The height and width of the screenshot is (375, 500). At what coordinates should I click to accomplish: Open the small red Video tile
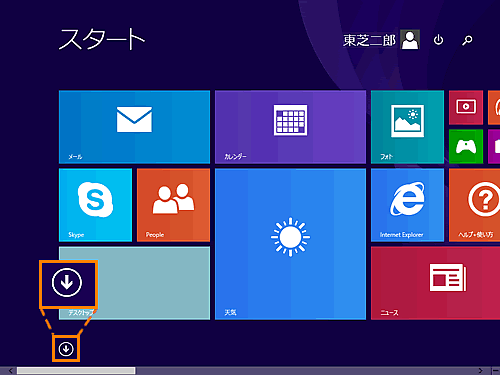point(466,107)
